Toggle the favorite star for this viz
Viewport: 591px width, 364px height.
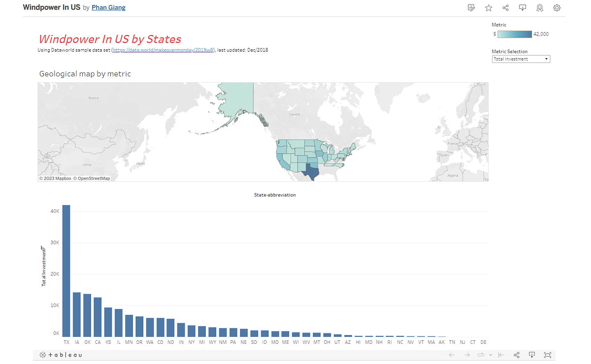pos(488,7)
